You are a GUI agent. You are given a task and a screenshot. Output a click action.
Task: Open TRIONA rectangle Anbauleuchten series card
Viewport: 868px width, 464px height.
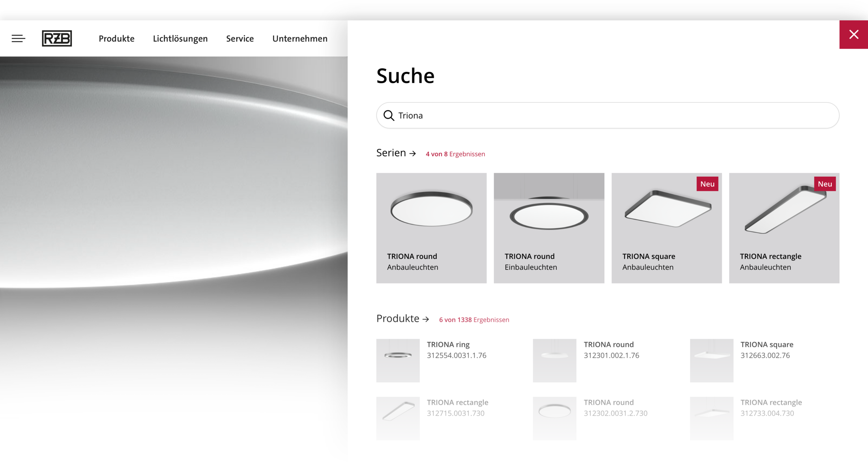tap(784, 228)
